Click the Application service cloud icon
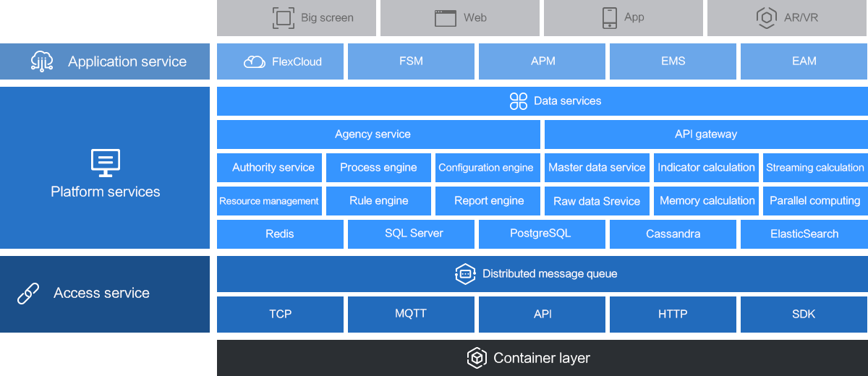Screen dimensions: 868x376 (x=42, y=61)
